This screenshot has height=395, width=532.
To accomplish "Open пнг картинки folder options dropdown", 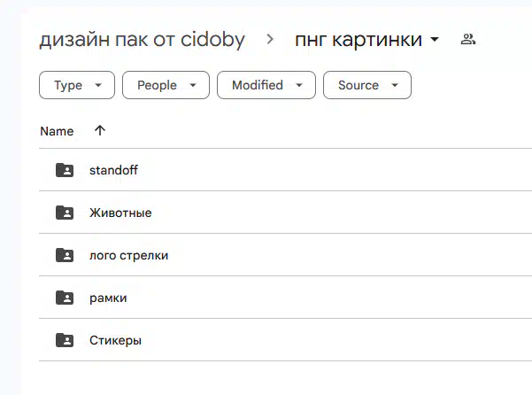I will pyautogui.click(x=435, y=40).
